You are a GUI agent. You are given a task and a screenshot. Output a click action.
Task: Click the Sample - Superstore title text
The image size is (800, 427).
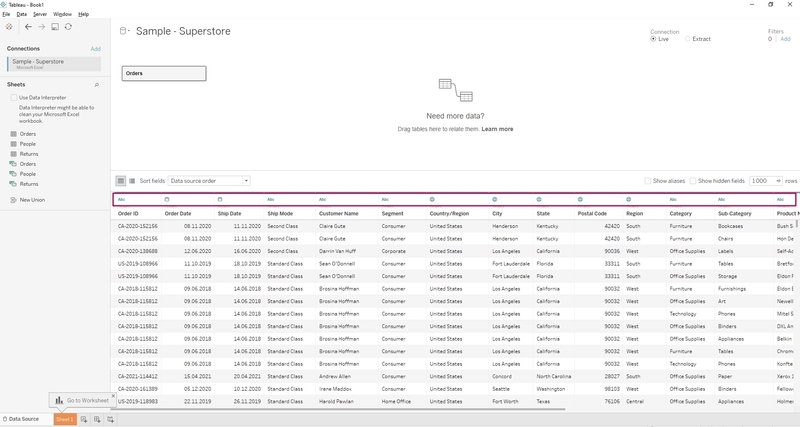[x=183, y=31]
